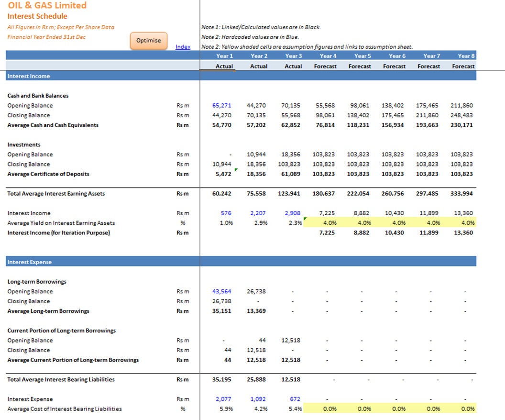Click average certificate of deposits 5,472
This screenshot has width=505, height=420.
223,174
